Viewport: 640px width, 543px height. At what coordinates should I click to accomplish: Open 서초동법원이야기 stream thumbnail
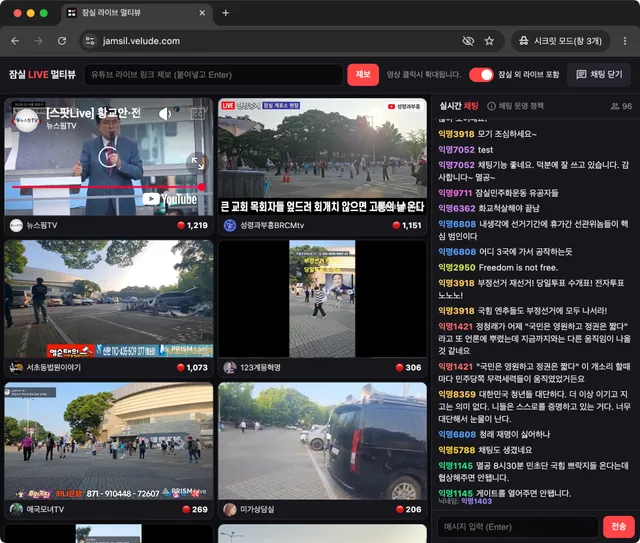pos(109,298)
